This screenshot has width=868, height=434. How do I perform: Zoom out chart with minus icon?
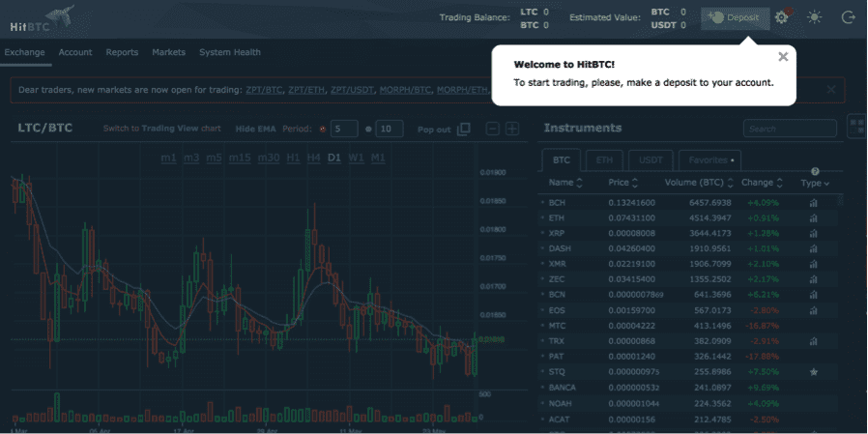pos(493,129)
